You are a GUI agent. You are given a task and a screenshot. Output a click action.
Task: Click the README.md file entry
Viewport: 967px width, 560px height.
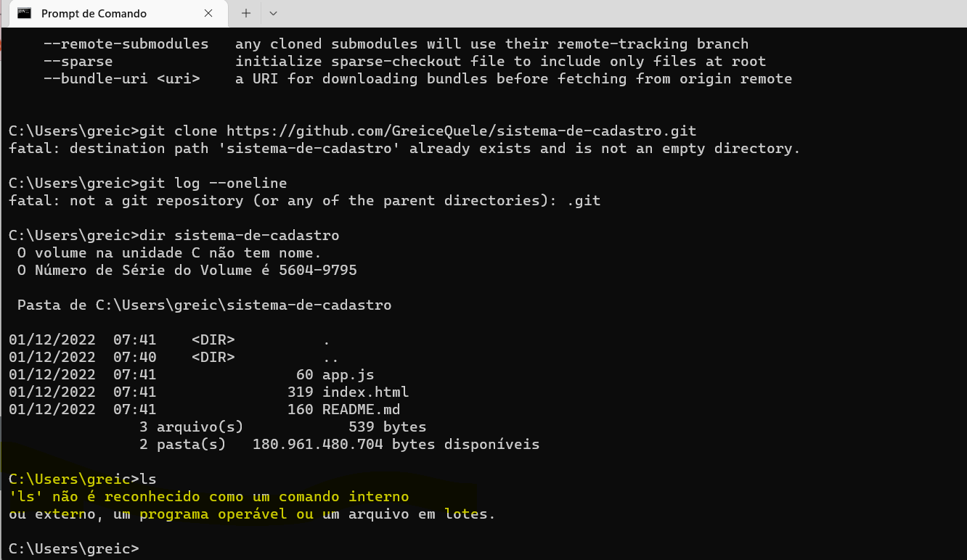click(x=205, y=410)
